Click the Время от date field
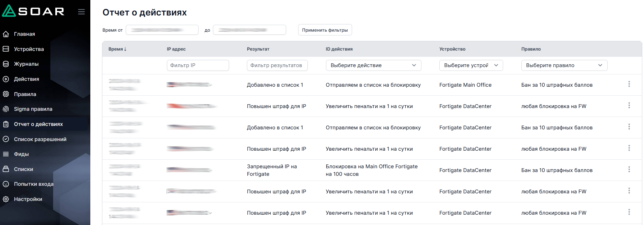This screenshot has width=644, height=225. tap(162, 30)
